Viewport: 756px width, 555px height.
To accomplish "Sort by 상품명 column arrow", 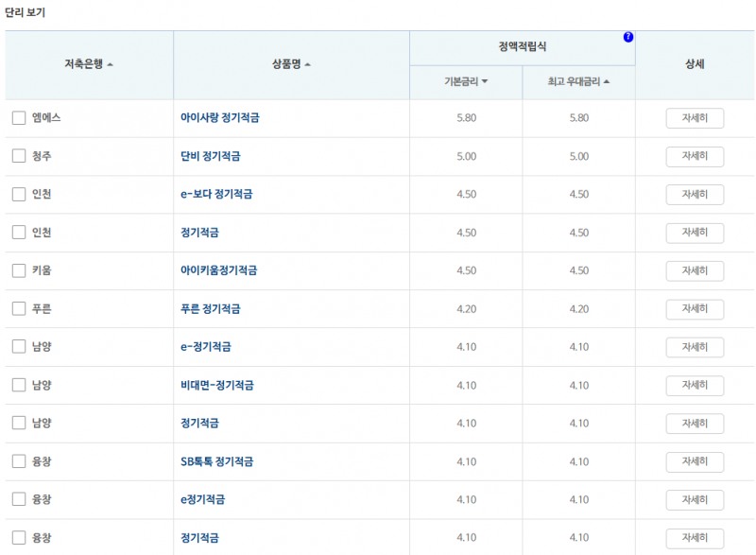I will pyautogui.click(x=308, y=64).
